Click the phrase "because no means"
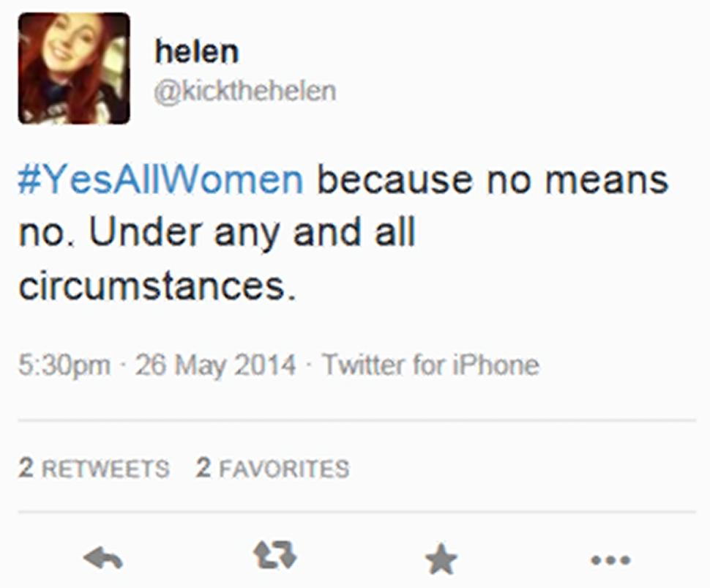 pyautogui.click(x=492, y=180)
